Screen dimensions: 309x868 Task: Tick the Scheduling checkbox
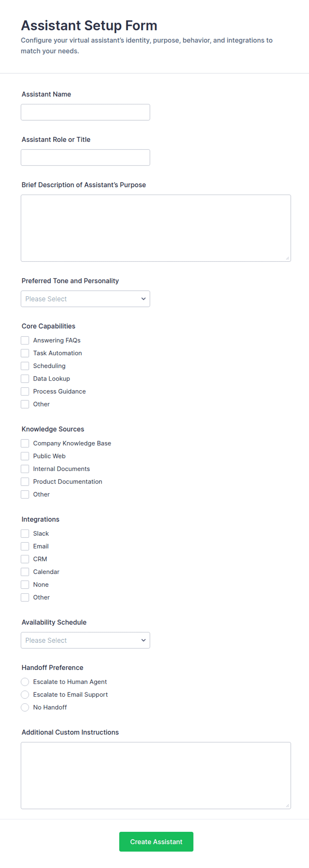tap(25, 366)
